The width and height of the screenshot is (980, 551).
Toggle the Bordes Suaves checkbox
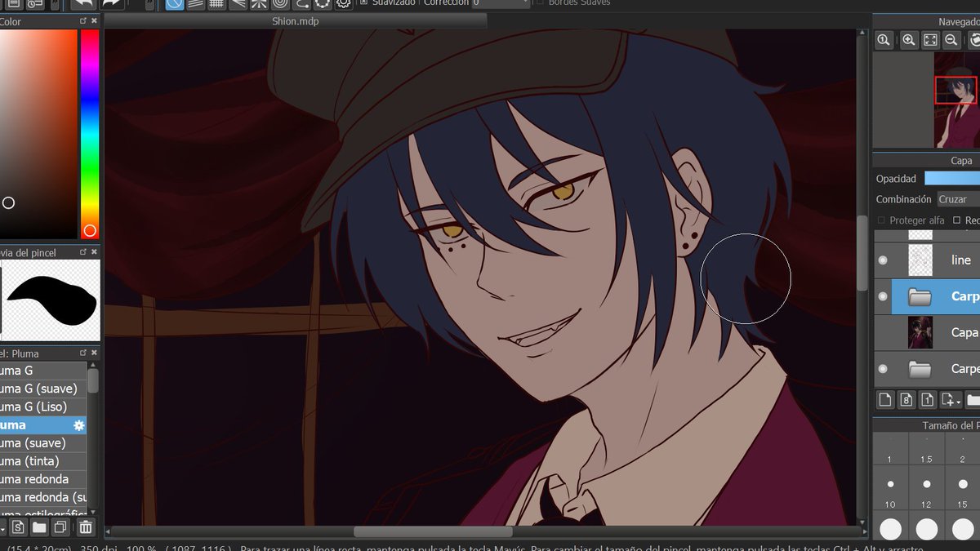pyautogui.click(x=540, y=2)
